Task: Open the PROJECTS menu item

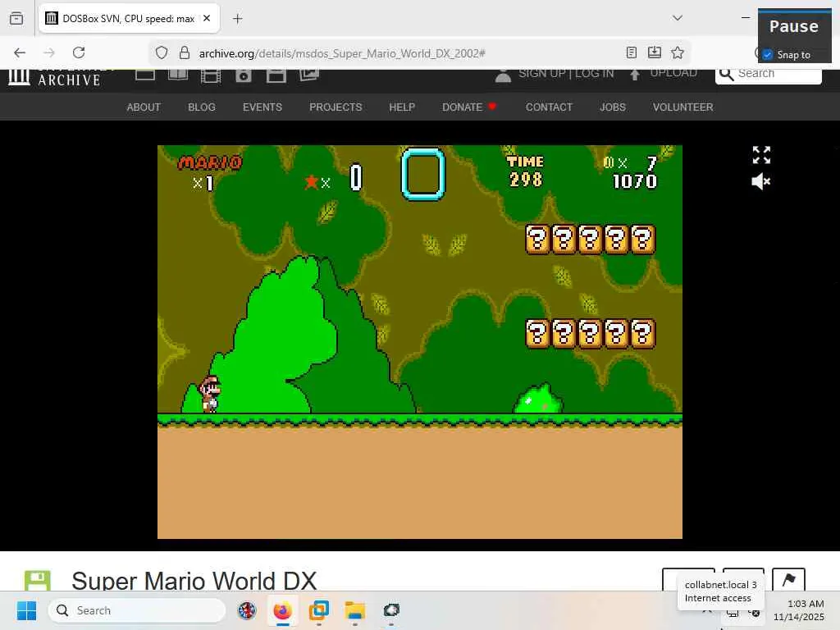Action: 336,107
